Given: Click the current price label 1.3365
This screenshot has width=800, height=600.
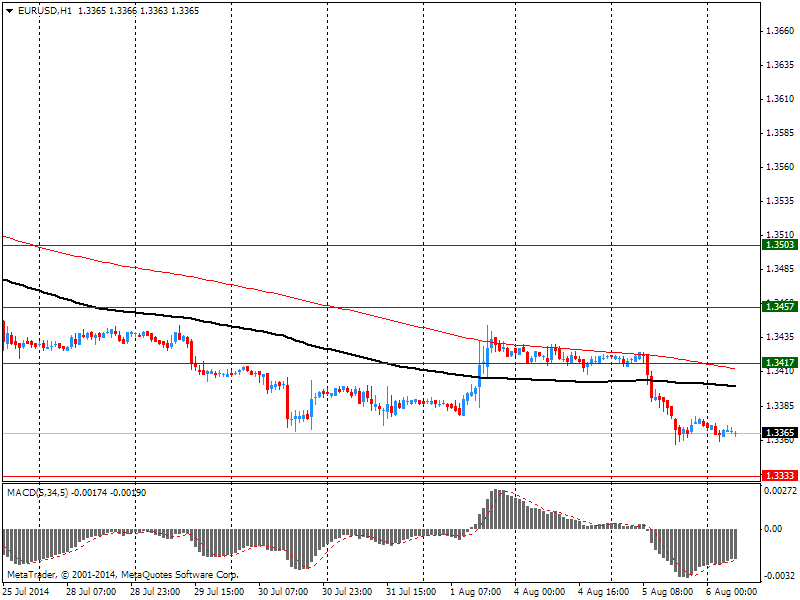Looking at the screenshot, I should pyautogui.click(x=780, y=433).
